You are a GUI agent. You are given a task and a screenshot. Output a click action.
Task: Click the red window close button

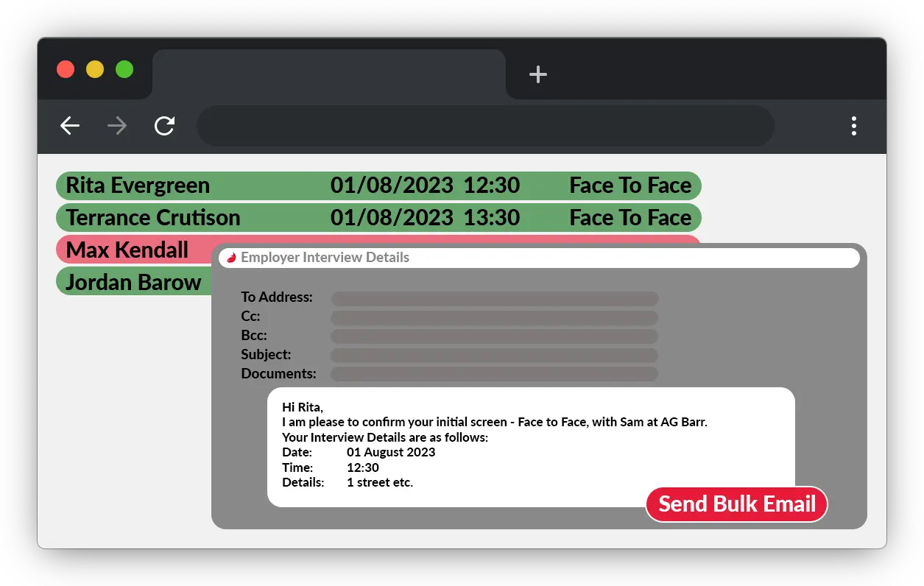tap(66, 69)
